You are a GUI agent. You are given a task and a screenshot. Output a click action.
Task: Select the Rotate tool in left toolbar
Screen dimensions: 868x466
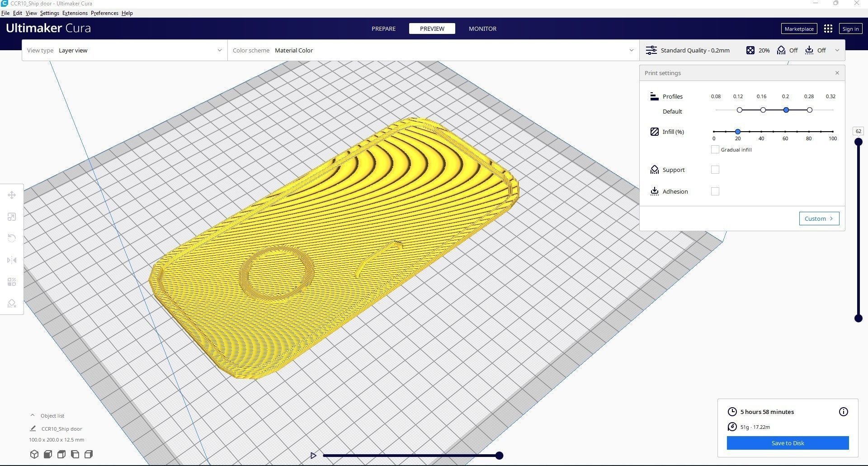click(x=12, y=238)
